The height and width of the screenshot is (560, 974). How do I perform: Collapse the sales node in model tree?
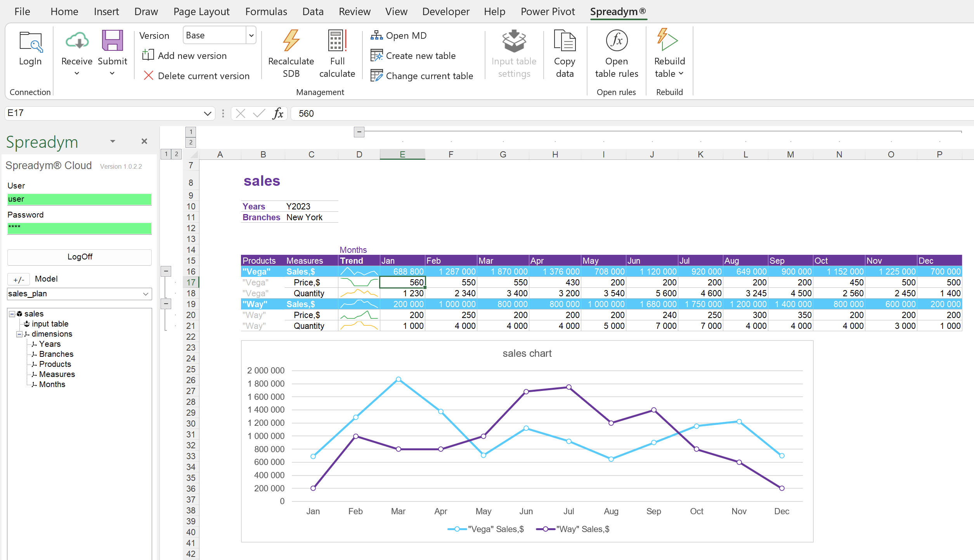[12, 314]
